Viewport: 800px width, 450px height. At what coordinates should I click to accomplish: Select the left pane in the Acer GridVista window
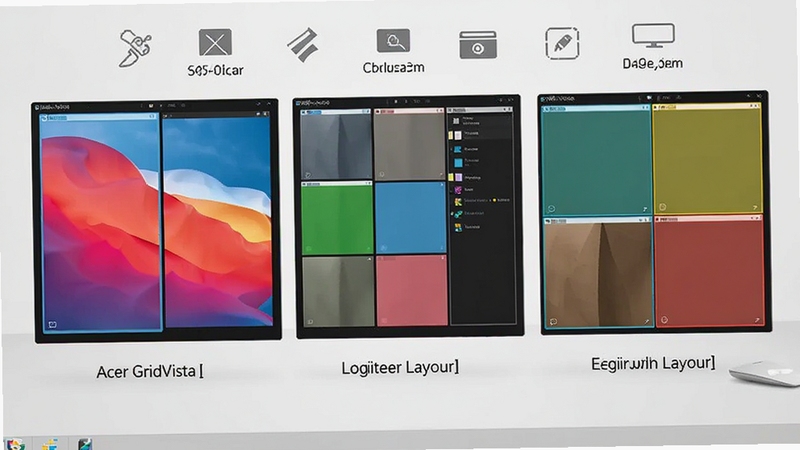point(102,223)
